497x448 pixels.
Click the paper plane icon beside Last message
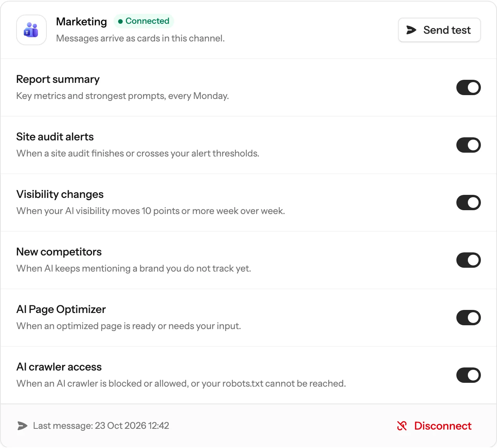click(23, 426)
